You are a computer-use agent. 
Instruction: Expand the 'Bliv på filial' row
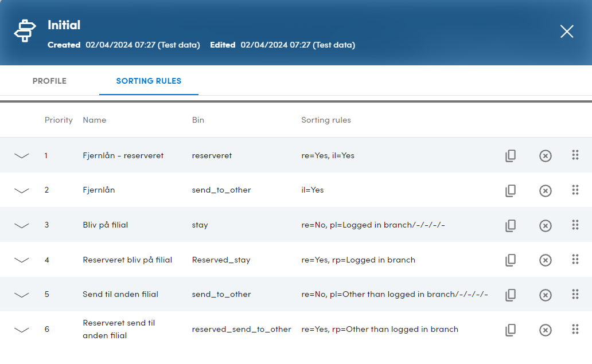coord(22,226)
